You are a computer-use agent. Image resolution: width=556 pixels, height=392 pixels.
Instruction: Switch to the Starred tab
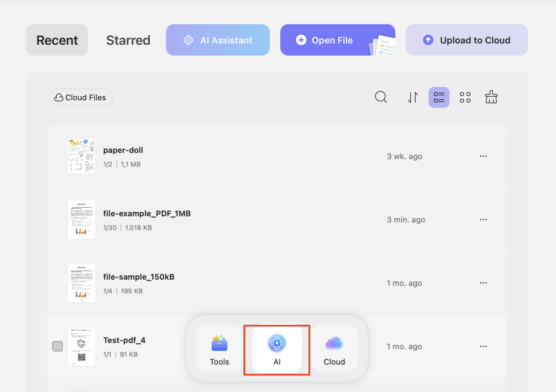128,40
